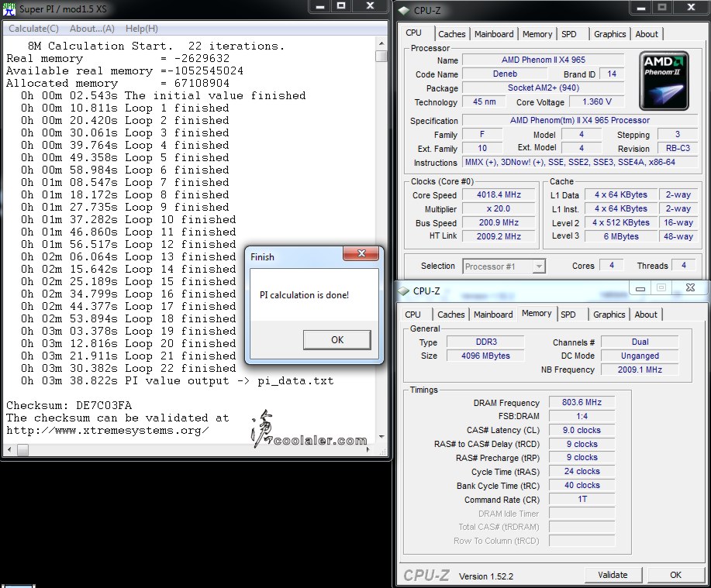The height and width of the screenshot is (588, 711).
Task: Click the Threads value field
Action: (x=683, y=265)
